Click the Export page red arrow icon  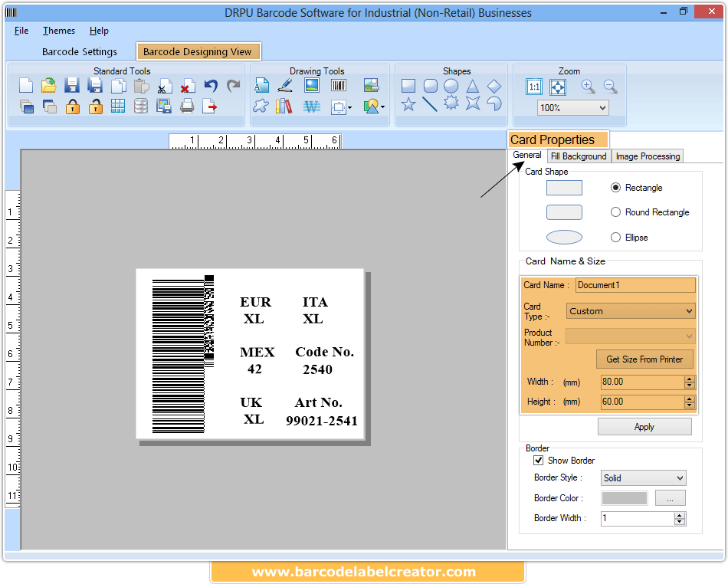[210, 107]
